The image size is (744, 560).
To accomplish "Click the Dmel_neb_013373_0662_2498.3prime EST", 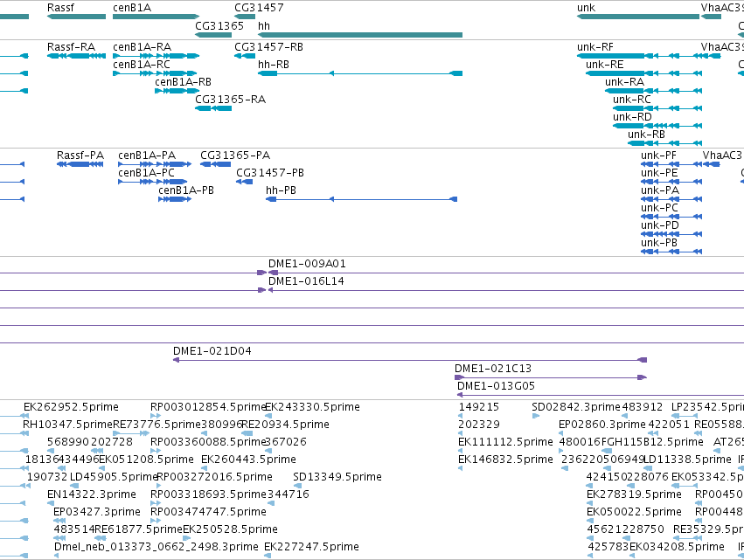I will pos(57,556).
